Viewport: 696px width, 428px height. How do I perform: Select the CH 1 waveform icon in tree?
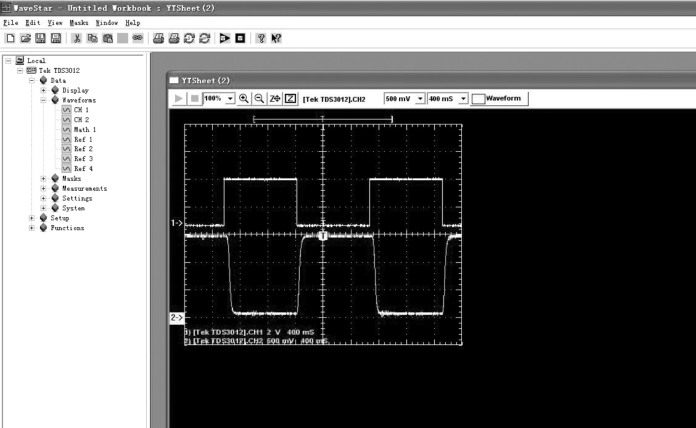pos(66,110)
